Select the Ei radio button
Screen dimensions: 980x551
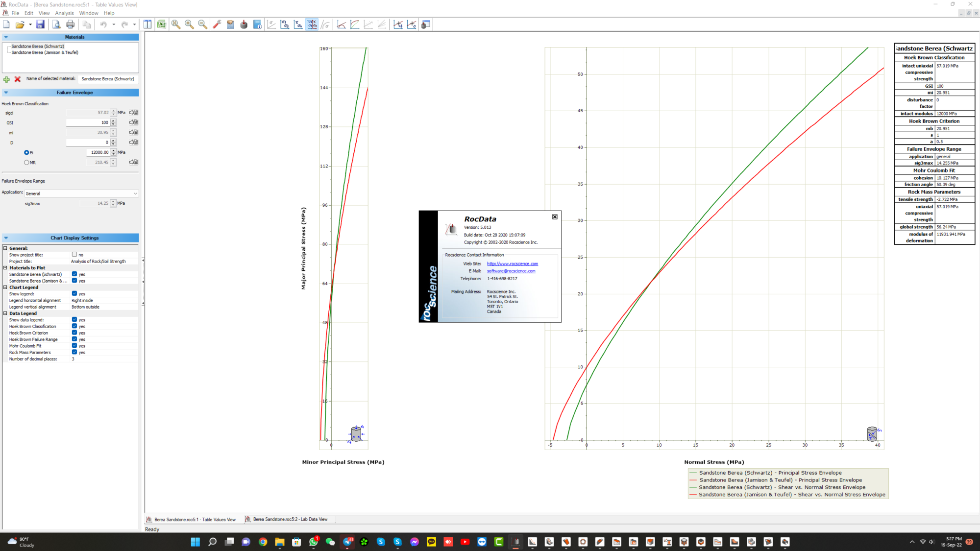coord(26,152)
